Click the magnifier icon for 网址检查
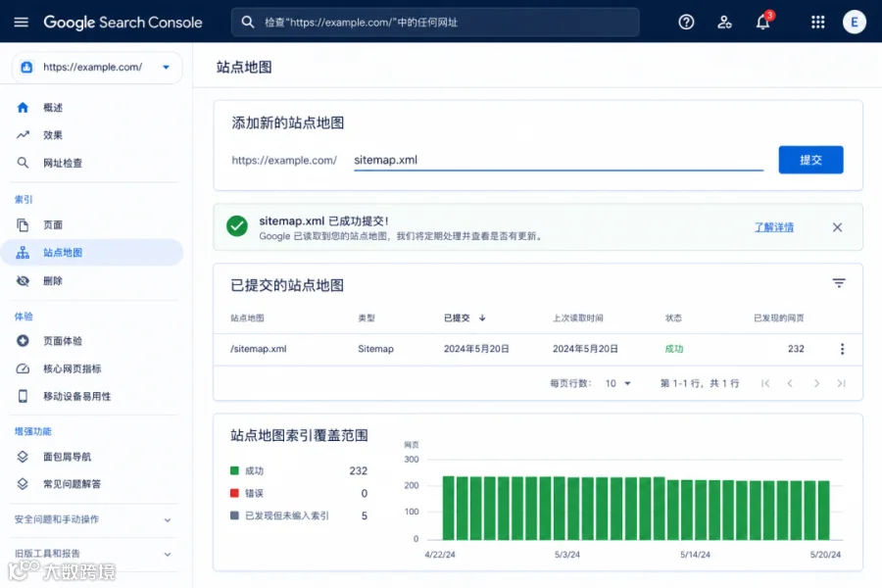Image resolution: width=882 pixels, height=588 pixels. pos(23,163)
